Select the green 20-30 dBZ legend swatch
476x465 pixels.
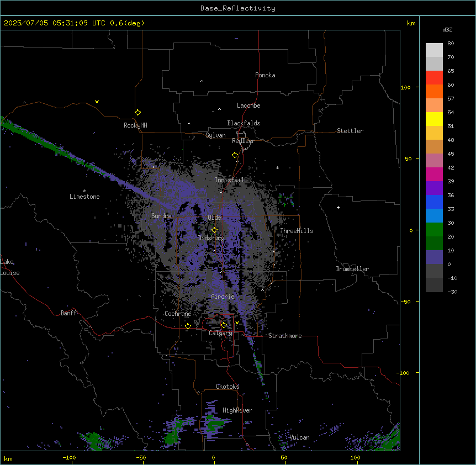click(434, 230)
